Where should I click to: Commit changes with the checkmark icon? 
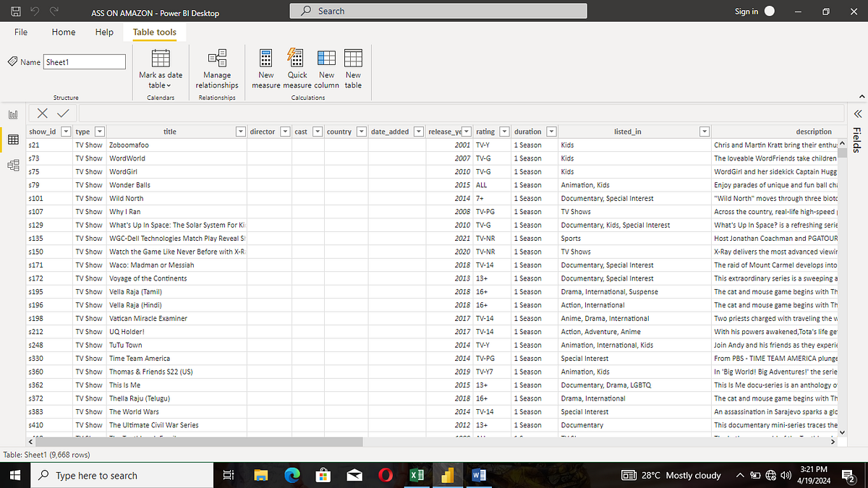tap(62, 114)
